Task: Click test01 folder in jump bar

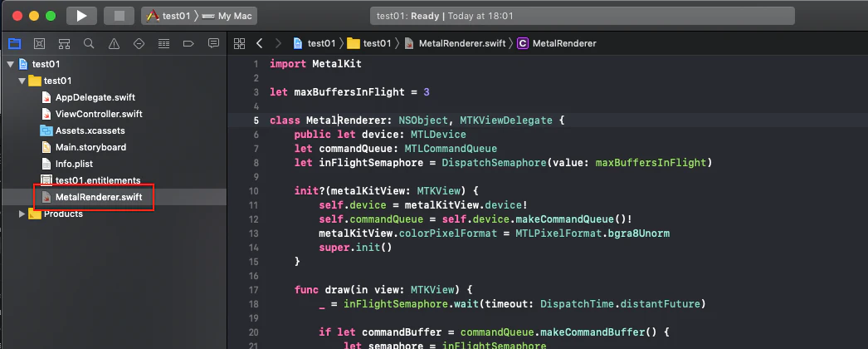Action: 368,43
